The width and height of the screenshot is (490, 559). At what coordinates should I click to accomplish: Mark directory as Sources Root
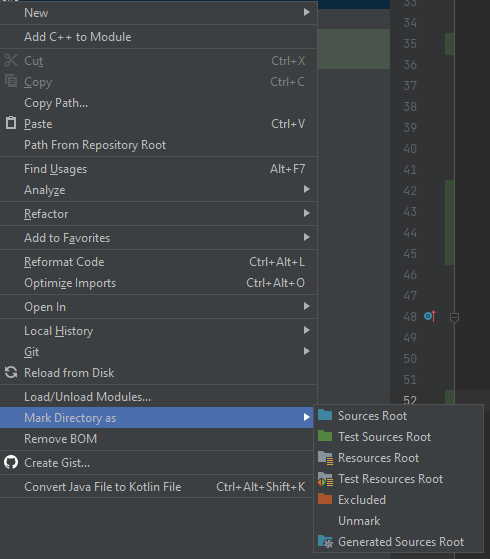click(x=398, y=416)
